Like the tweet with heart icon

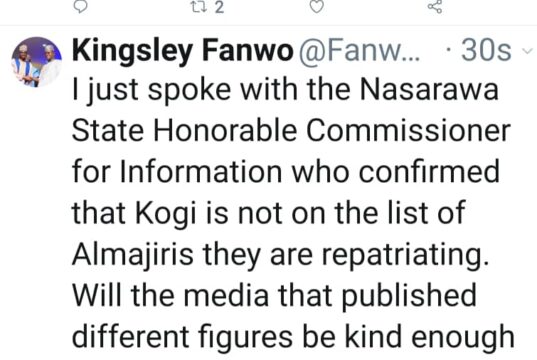(316, 6)
